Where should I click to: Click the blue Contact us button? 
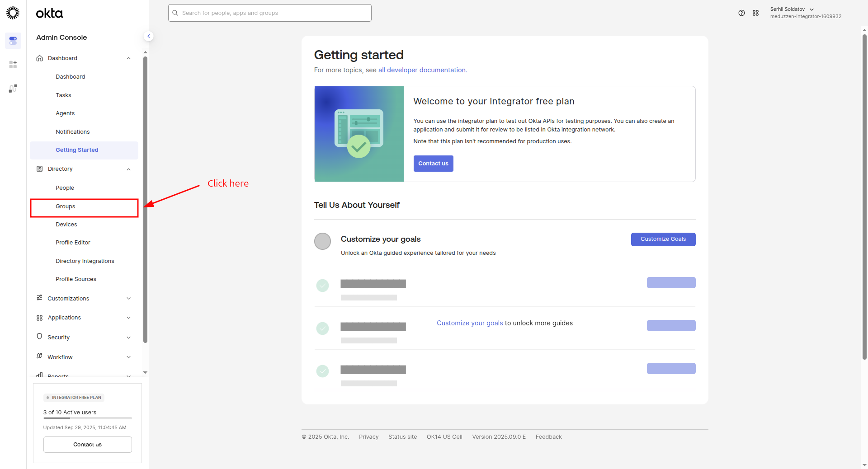click(x=433, y=164)
